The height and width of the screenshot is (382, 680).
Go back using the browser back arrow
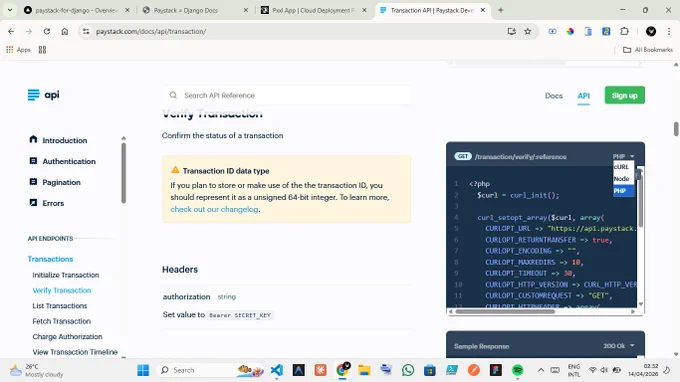click(11, 31)
